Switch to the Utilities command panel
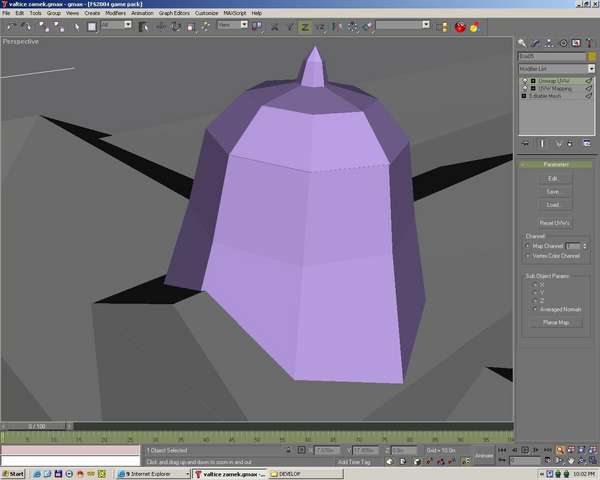The image size is (600, 480). (x=589, y=43)
